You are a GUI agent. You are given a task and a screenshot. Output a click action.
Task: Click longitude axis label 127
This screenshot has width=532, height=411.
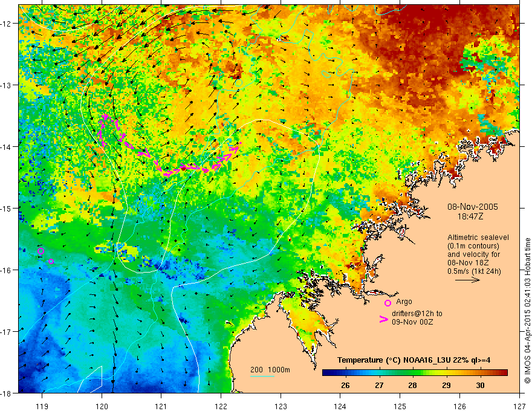(519, 406)
